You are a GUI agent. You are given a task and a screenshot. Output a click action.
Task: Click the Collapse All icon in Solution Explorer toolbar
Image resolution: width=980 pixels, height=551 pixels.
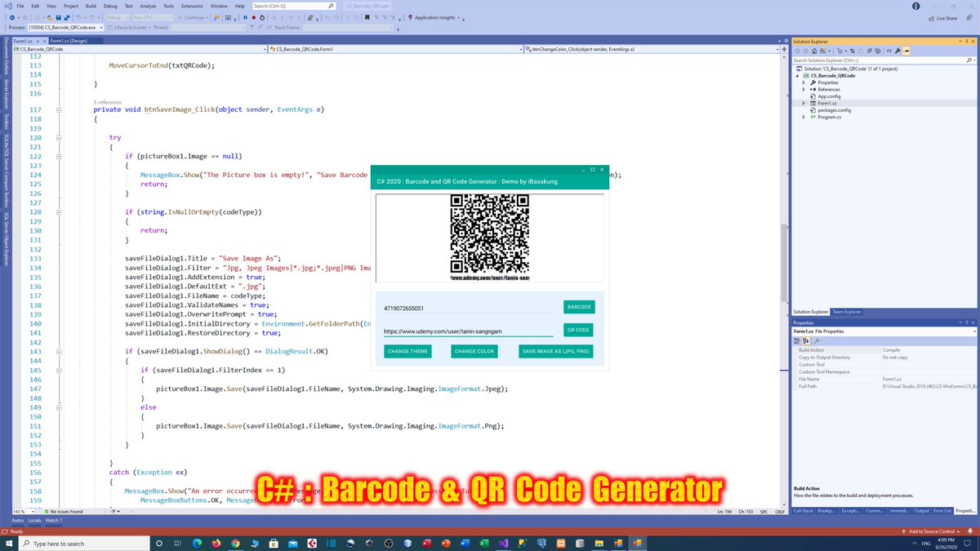click(870, 51)
